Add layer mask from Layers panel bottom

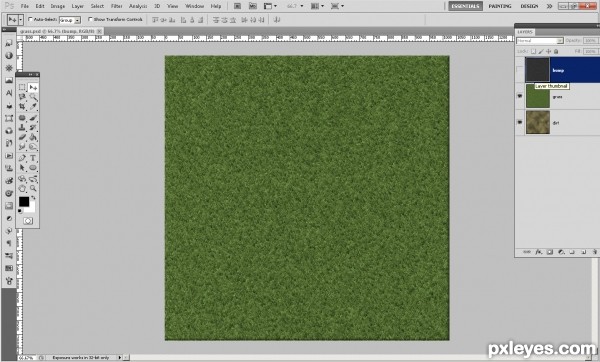tap(550, 252)
